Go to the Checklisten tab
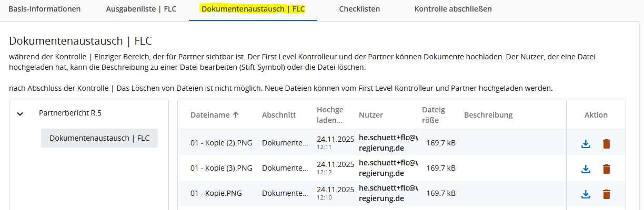Screen dimensions: 644x210 (359, 9)
